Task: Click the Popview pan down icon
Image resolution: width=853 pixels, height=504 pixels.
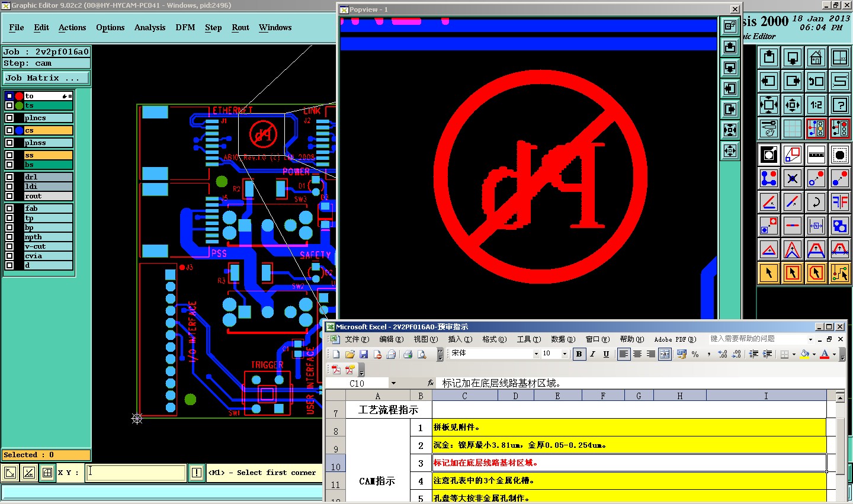Action: [x=730, y=68]
